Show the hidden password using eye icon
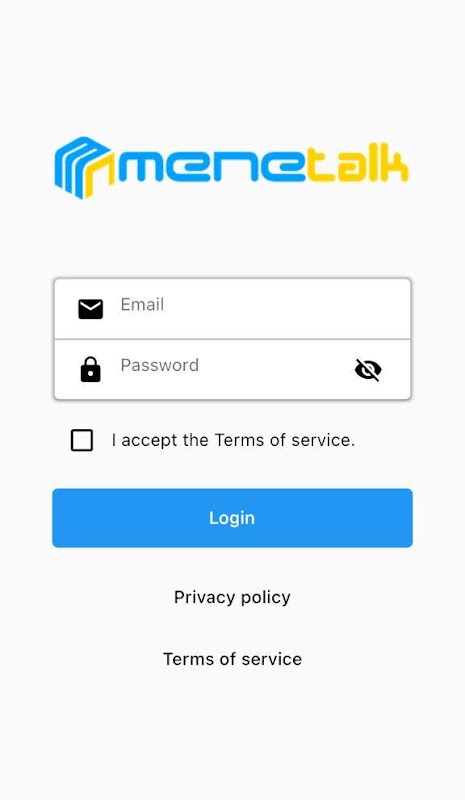Screen dimensions: 465x800 (368, 369)
